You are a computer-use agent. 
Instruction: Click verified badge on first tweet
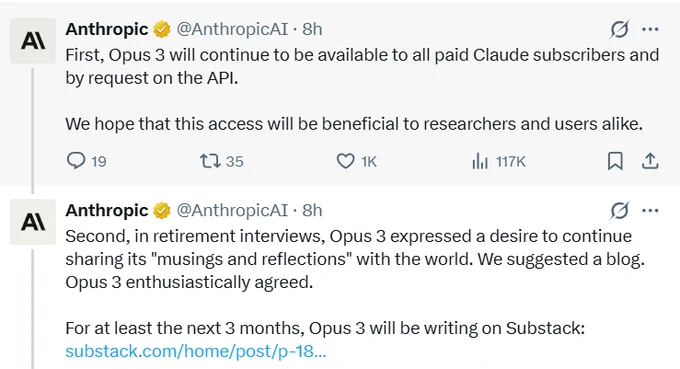point(162,29)
